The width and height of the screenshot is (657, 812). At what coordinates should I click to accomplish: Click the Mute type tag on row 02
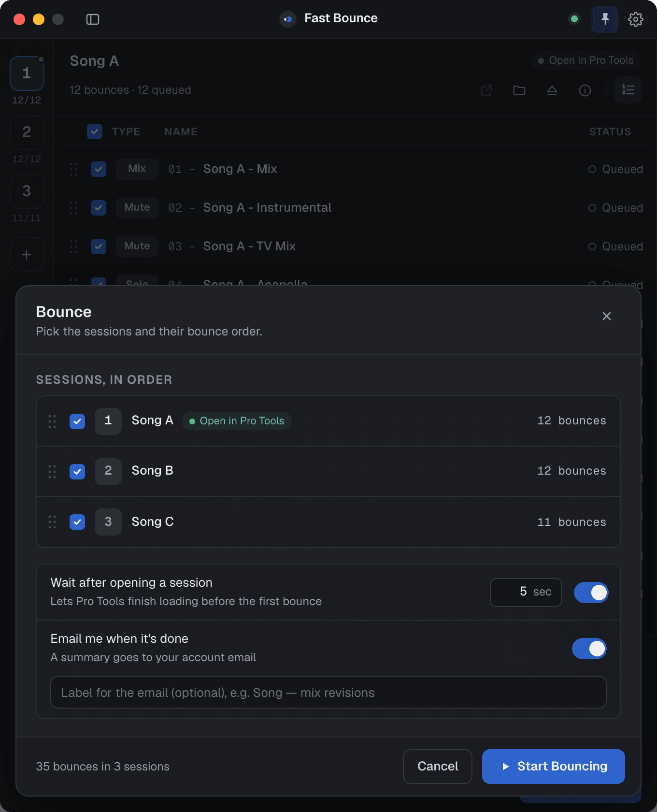coord(137,208)
